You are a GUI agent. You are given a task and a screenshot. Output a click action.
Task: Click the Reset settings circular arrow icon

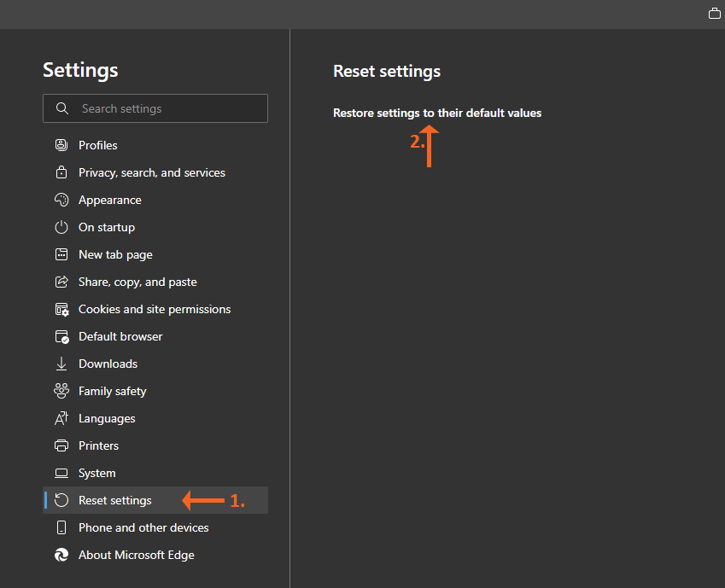[x=61, y=500]
